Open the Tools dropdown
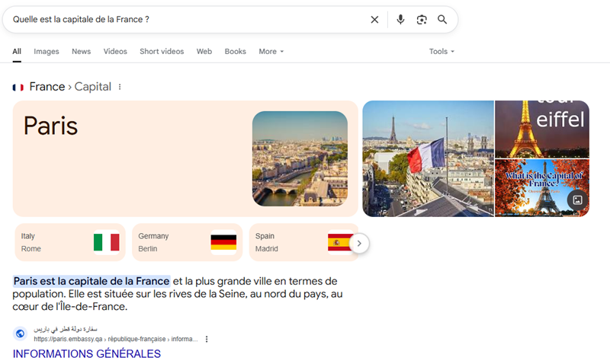Screen dimensions: 610x364 click(441, 51)
